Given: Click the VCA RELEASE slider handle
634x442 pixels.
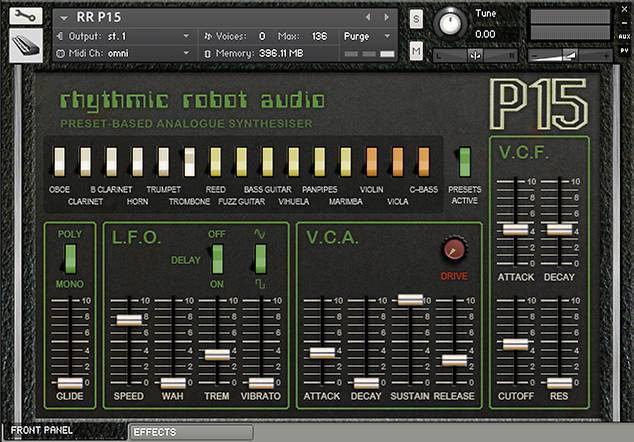Looking at the screenshot, I should tap(454, 360).
